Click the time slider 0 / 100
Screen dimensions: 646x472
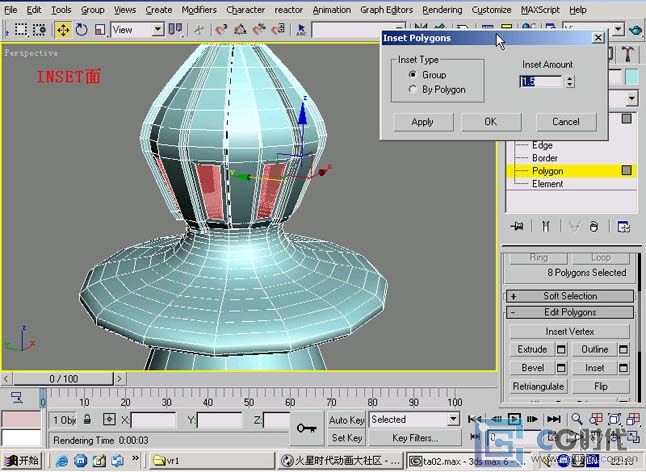(x=63, y=378)
